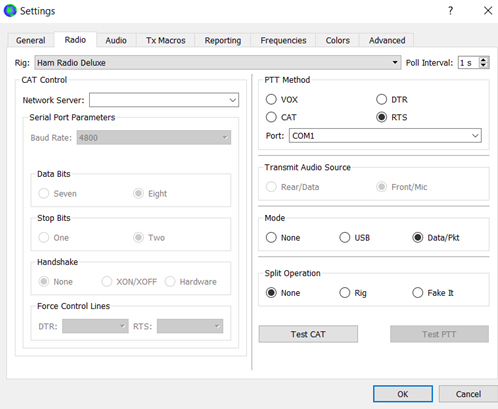Decrease Poll Interval with spinner down arrow
498x409 pixels.
click(483, 65)
